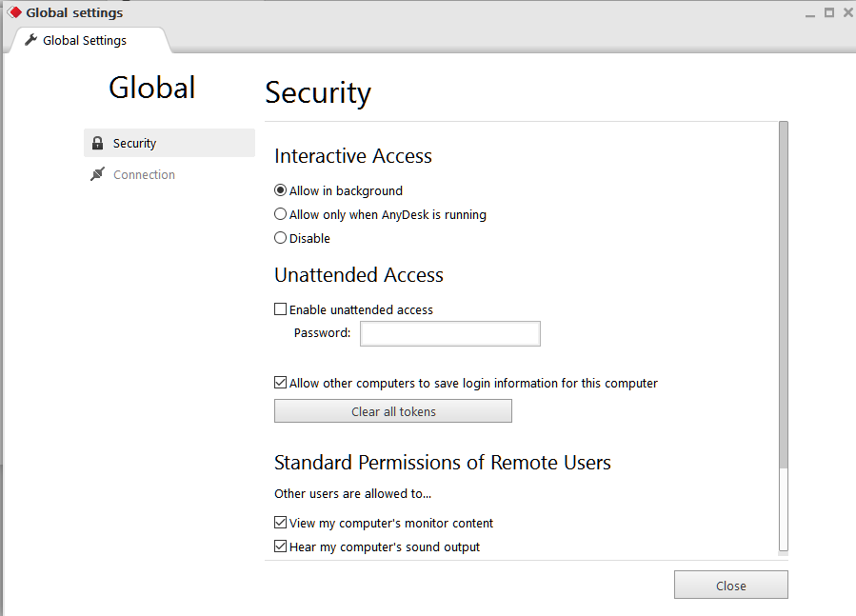Image resolution: width=856 pixels, height=616 pixels.
Task: Click Standard Permissions of Remote Users heading
Action: [x=442, y=463]
